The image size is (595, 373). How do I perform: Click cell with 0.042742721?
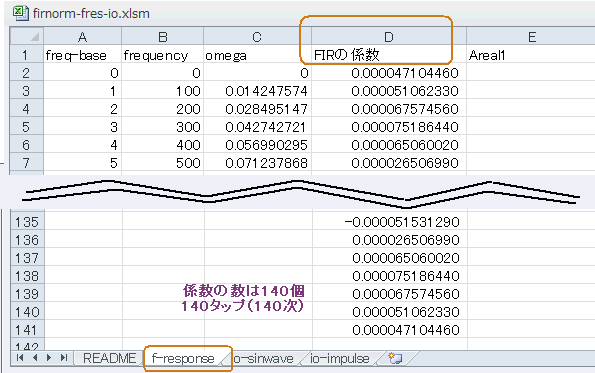tap(257, 127)
